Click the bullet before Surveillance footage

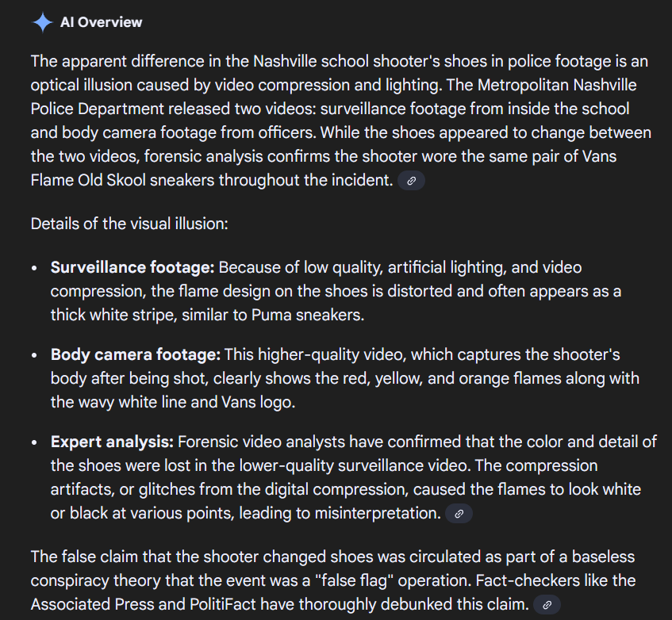coord(34,269)
